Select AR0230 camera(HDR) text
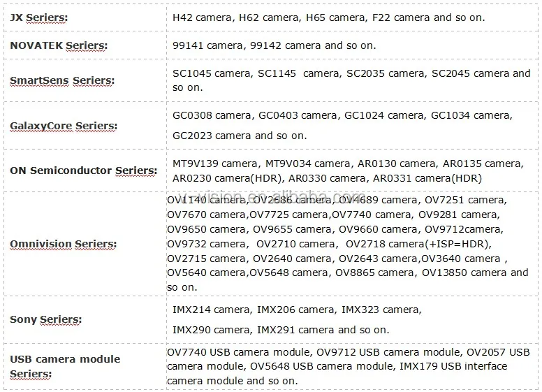The image size is (542, 392). [228, 179]
